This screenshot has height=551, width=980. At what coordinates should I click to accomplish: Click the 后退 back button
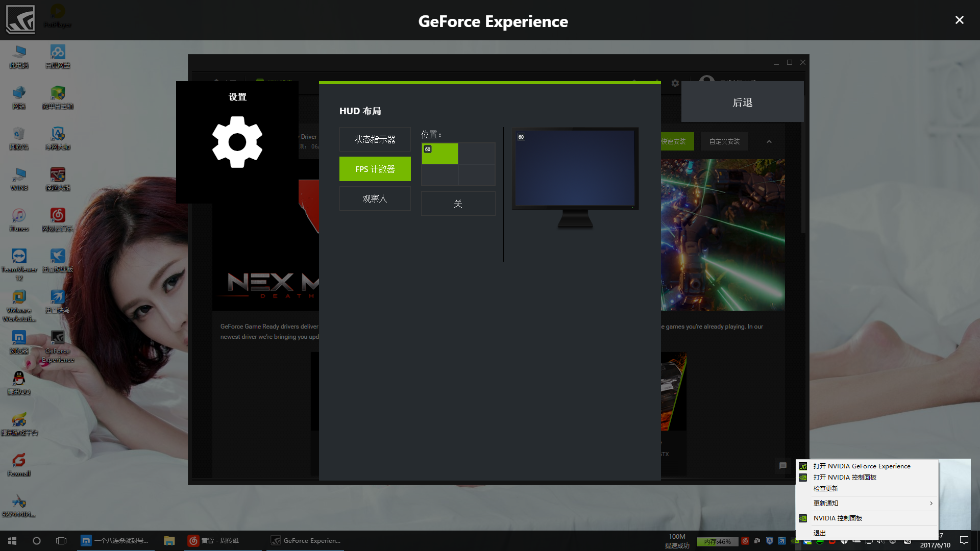[x=742, y=102]
